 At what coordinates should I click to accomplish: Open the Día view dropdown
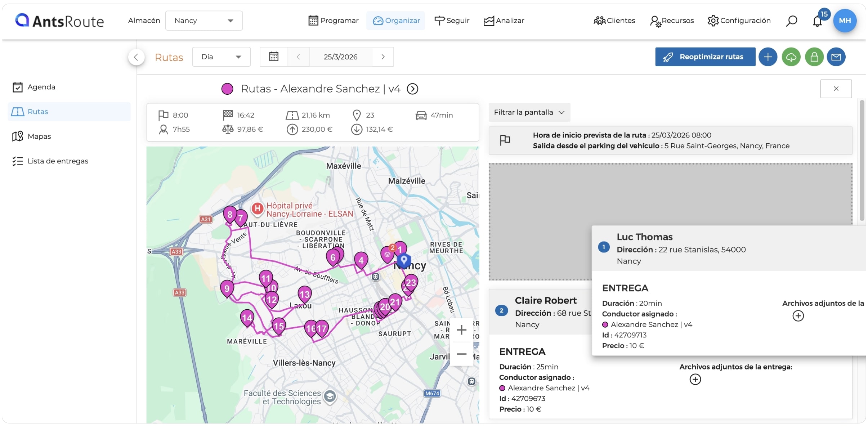tap(221, 57)
